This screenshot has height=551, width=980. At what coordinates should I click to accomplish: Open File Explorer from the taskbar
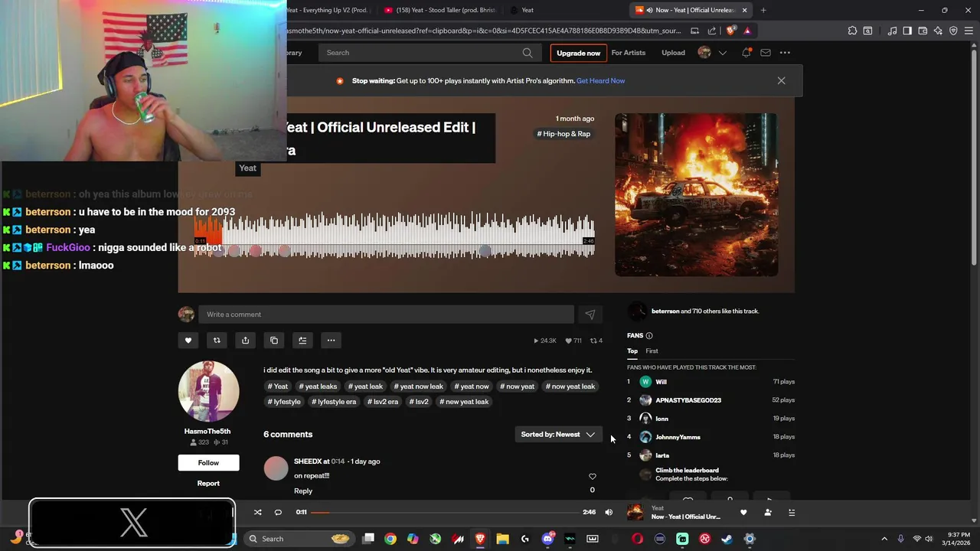pos(502,539)
